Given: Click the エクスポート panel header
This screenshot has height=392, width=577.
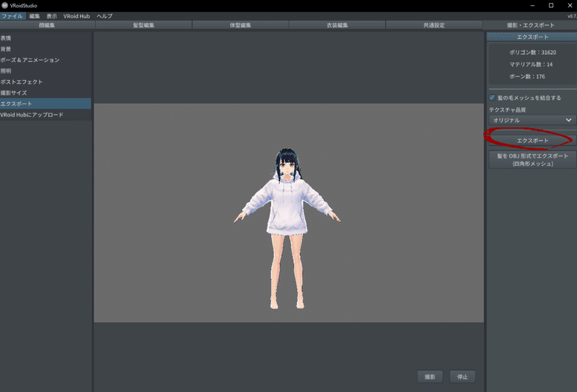Looking at the screenshot, I should coord(532,37).
